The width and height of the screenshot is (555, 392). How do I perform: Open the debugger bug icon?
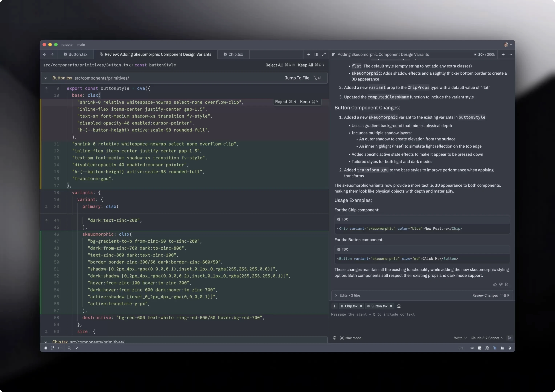pos(487,348)
